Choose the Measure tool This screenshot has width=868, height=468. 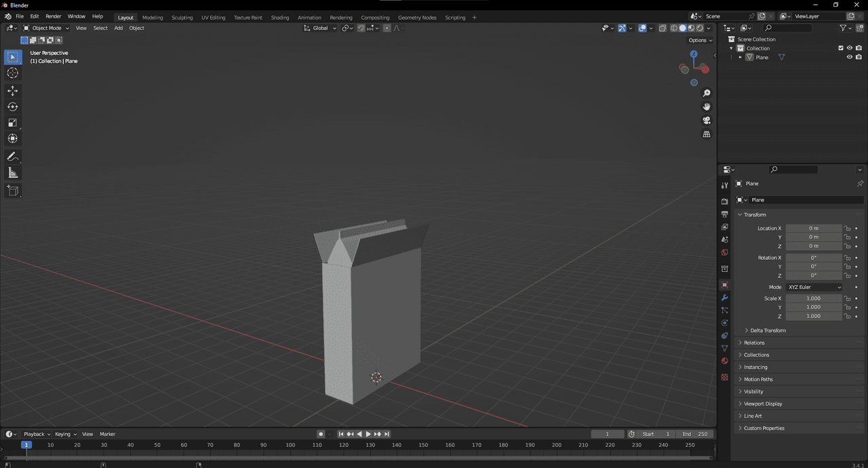[13, 173]
